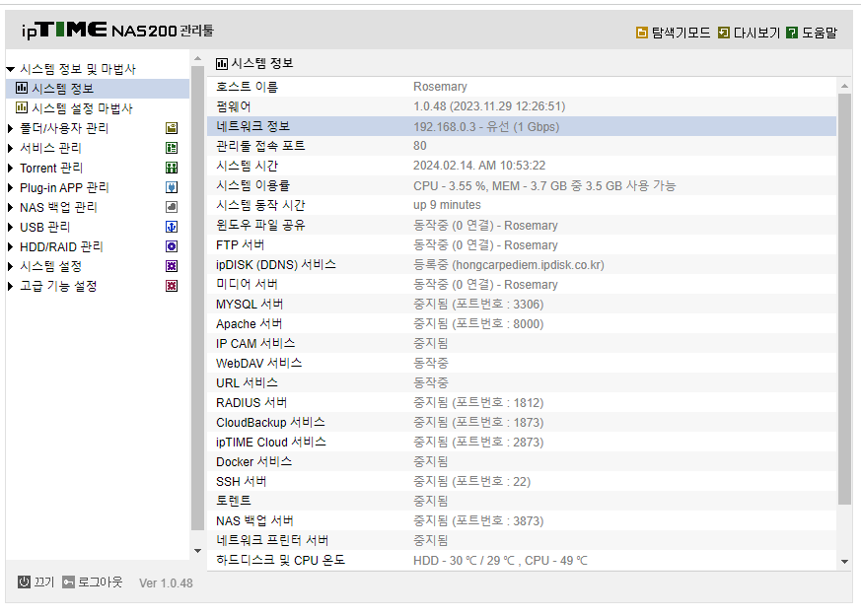
Task: Click the 탐색기모드 explorer mode icon
Action: (641, 33)
